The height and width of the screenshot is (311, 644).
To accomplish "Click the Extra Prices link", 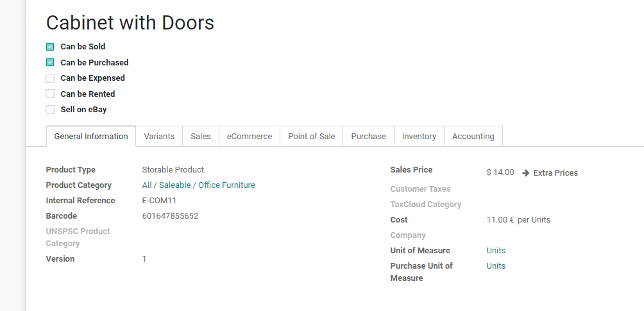I will point(555,173).
